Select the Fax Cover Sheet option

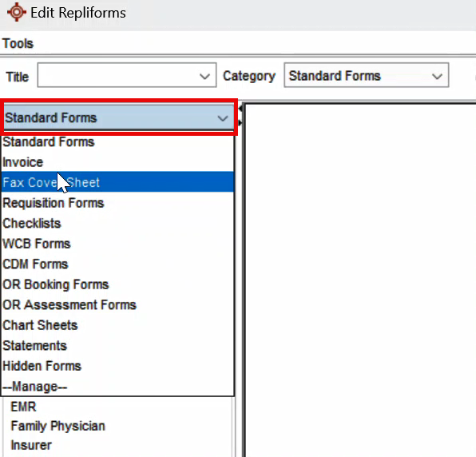click(x=117, y=182)
